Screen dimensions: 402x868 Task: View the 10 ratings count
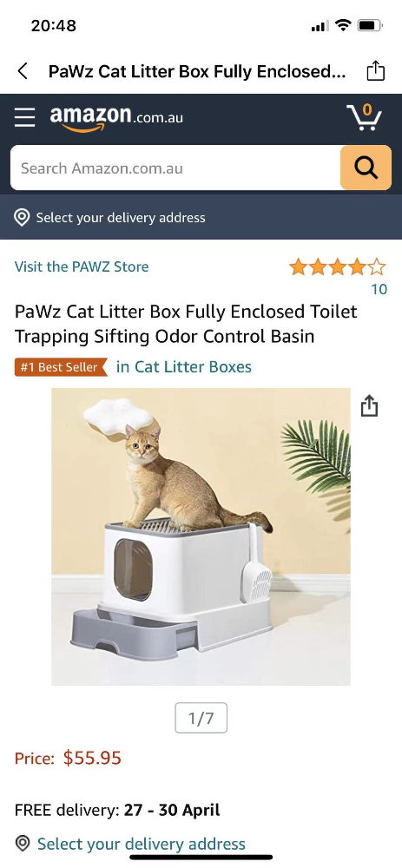click(x=379, y=289)
